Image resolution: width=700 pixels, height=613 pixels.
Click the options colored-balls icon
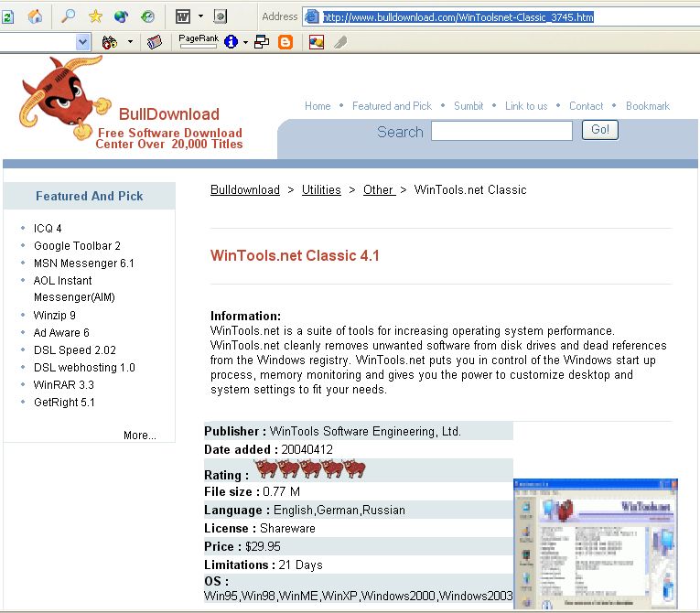click(x=316, y=42)
